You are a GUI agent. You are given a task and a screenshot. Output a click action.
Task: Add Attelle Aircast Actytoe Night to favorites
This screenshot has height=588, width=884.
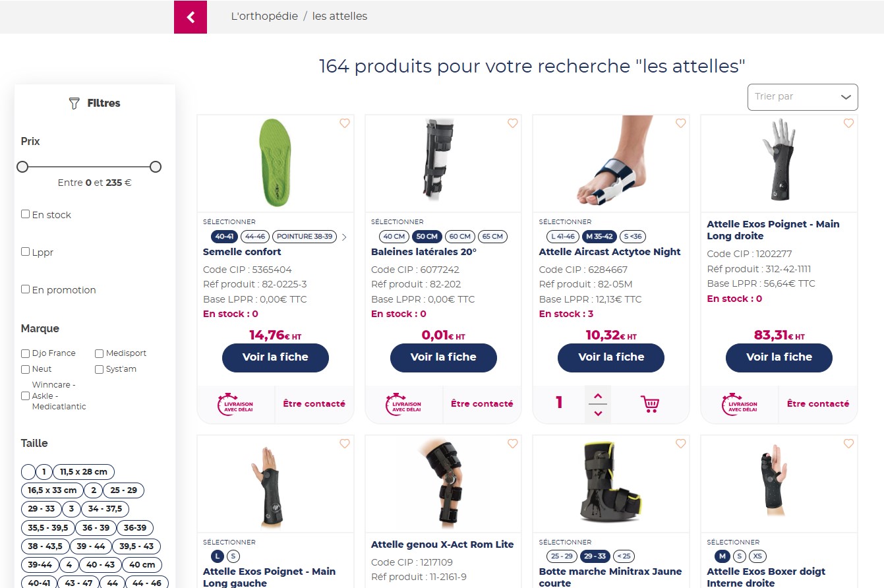[680, 123]
